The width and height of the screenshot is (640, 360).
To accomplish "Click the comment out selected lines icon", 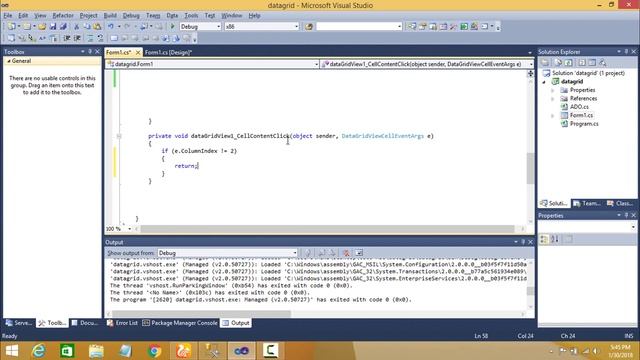I will [x=90, y=38].
